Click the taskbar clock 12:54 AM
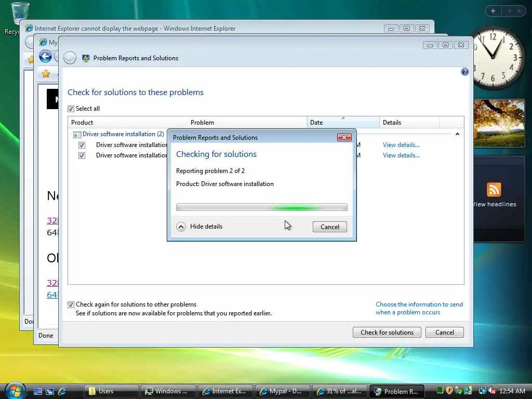 click(512, 391)
